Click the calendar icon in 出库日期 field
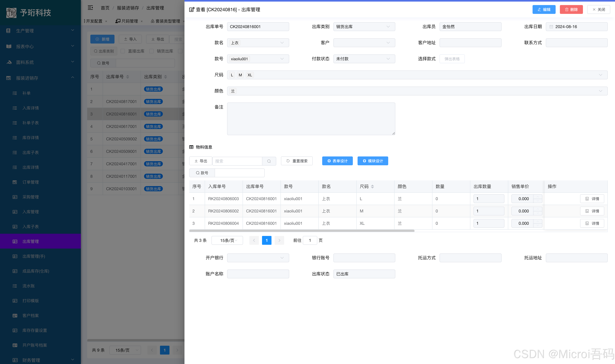The width and height of the screenshot is (615, 364). tap(551, 27)
